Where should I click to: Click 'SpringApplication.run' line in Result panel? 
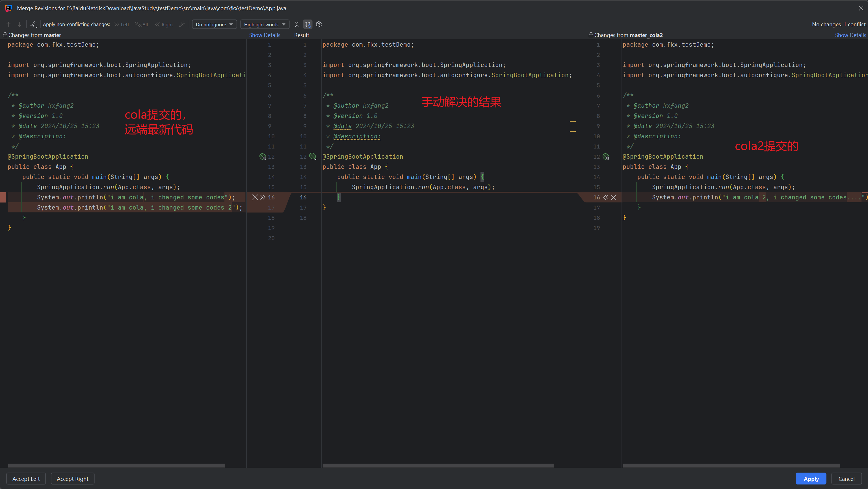click(423, 187)
